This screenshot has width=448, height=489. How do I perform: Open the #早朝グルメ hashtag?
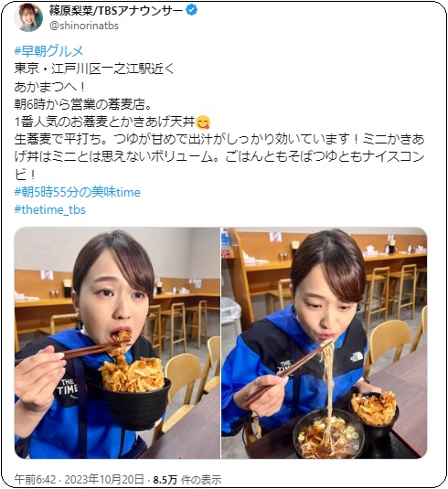pyautogui.click(x=48, y=51)
